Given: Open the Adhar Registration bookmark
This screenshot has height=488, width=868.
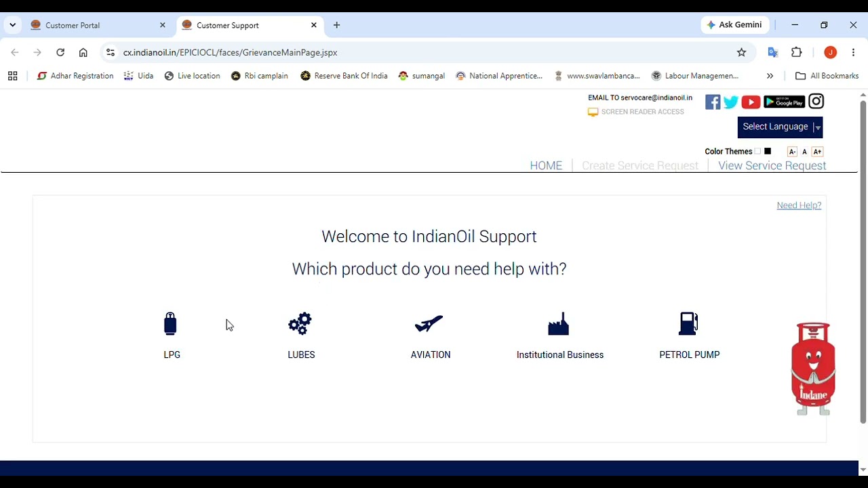Looking at the screenshot, I should tap(75, 76).
